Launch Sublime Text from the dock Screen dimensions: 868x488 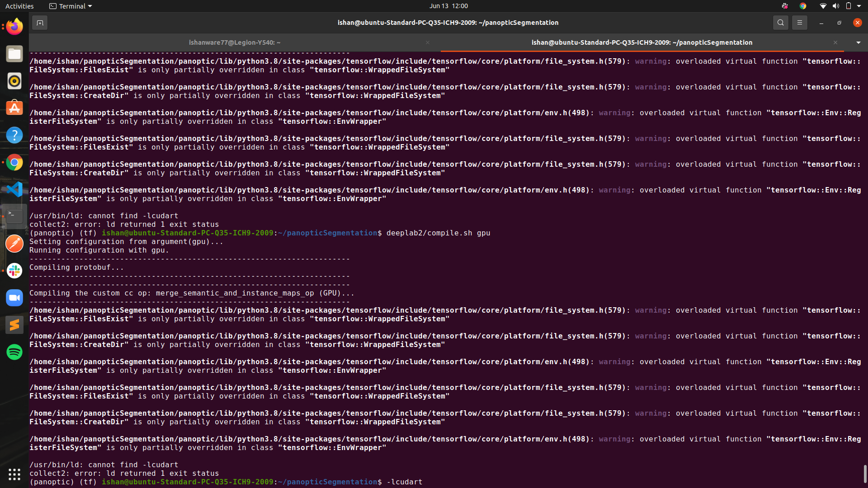point(14,324)
